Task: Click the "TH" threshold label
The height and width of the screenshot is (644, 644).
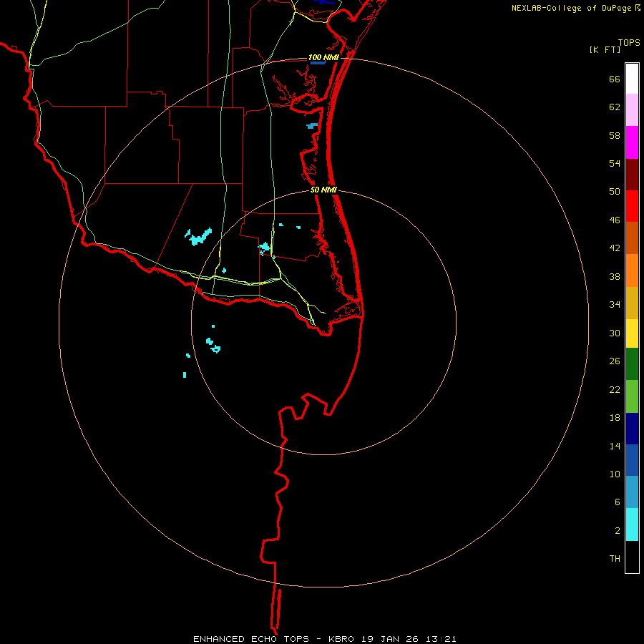Action: coord(615,559)
